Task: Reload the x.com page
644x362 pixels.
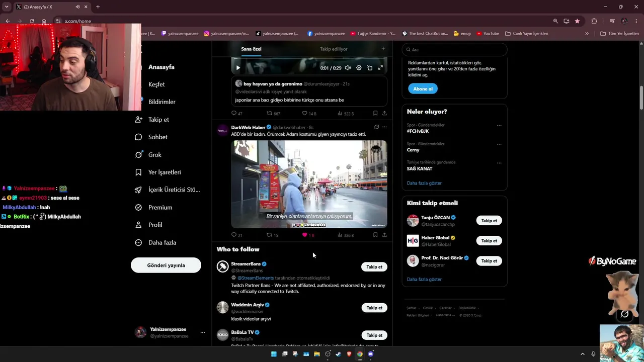Action: pos(32,21)
